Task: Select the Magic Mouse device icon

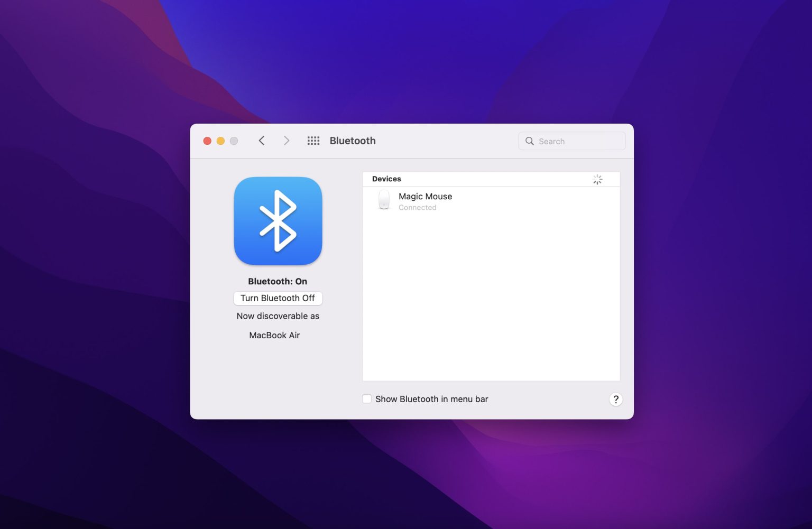Action: (384, 200)
